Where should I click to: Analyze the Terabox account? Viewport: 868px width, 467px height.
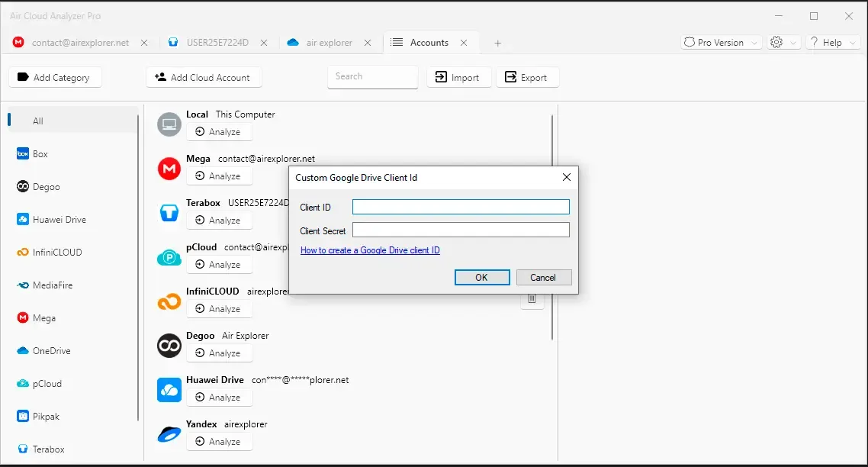tap(219, 221)
